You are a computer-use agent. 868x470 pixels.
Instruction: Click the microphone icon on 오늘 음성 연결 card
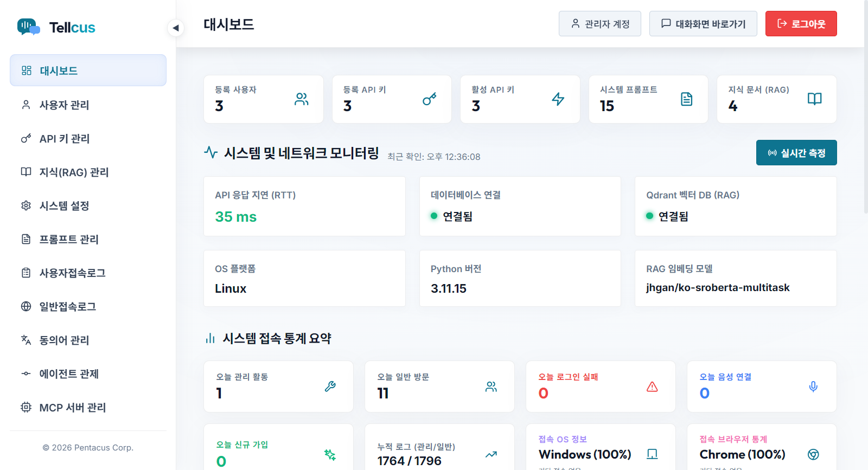pos(813,387)
